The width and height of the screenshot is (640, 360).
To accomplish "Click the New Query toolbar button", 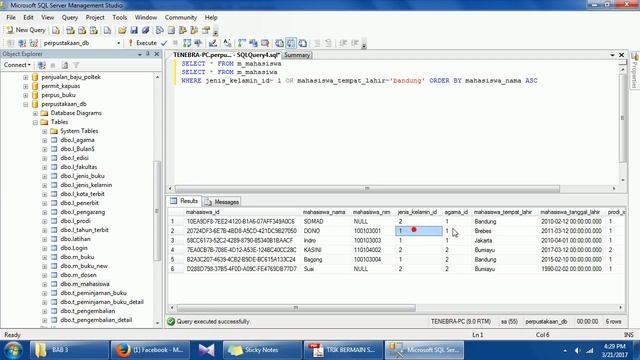I will pyautogui.click(x=26, y=30).
